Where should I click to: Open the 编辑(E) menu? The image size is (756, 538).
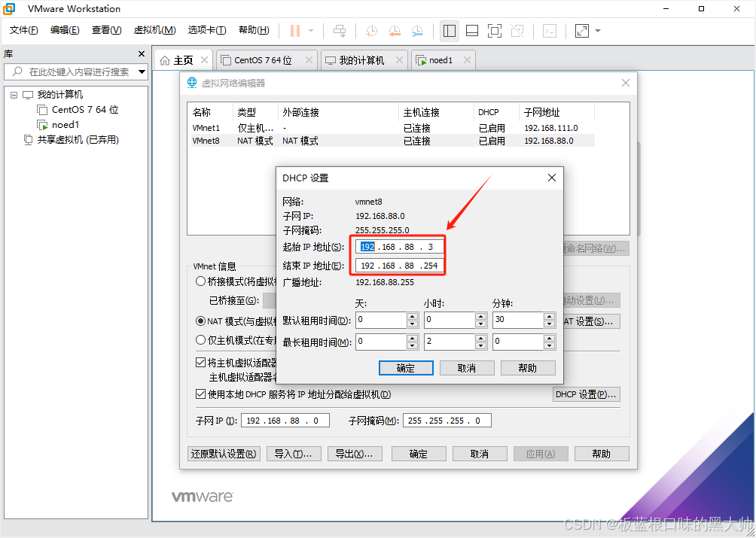coord(65,30)
